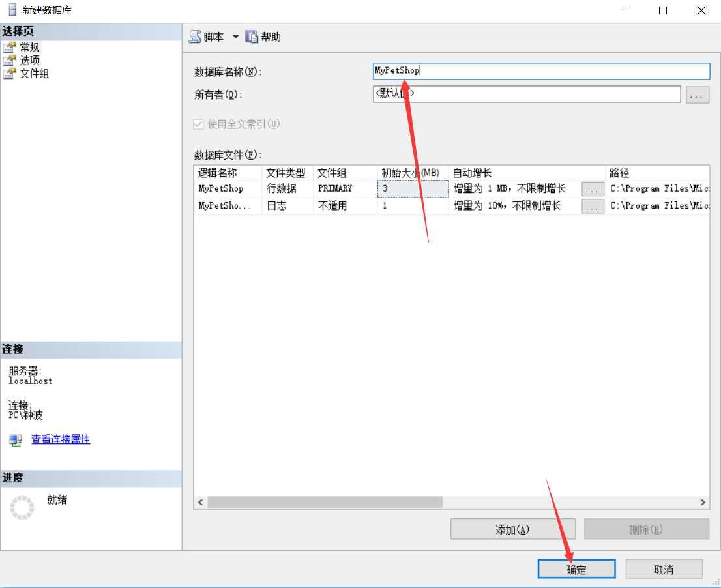721x588 pixels.
Task: Open the 查看连接属性 link
Action: 61,439
